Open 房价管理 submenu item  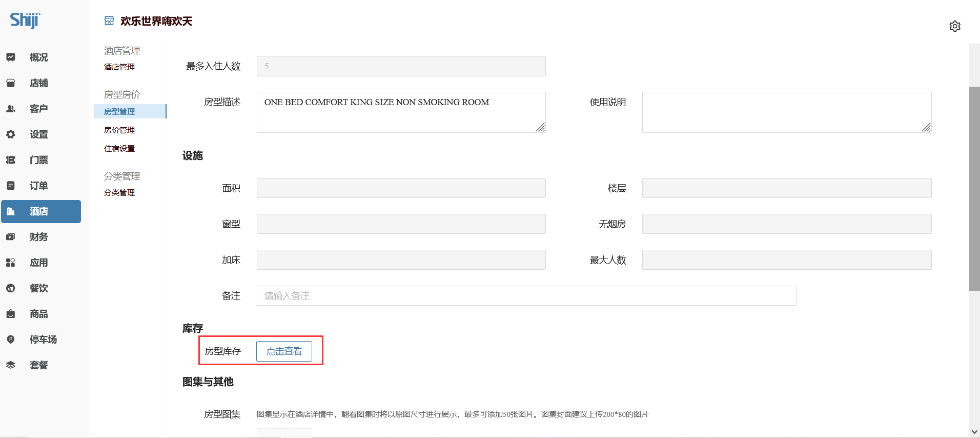coord(119,130)
